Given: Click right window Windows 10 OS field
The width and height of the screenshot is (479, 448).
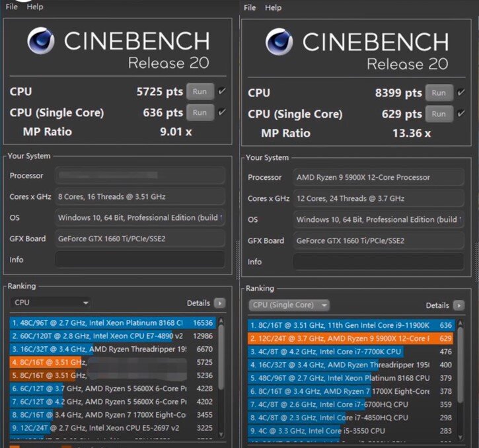Looking at the screenshot, I should click(x=379, y=219).
